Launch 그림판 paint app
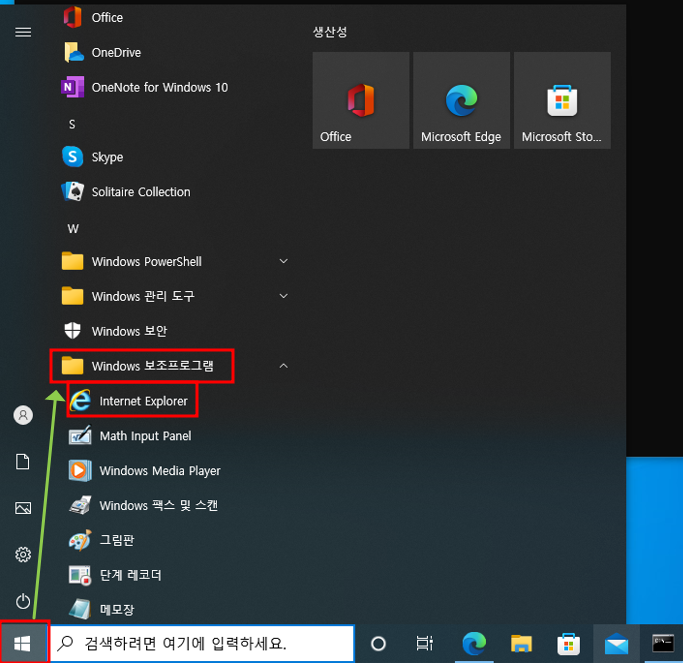The width and height of the screenshot is (683, 663). coord(174,541)
